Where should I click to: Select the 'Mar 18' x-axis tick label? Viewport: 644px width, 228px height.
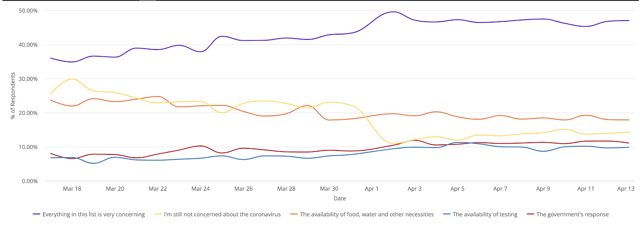tap(72, 189)
